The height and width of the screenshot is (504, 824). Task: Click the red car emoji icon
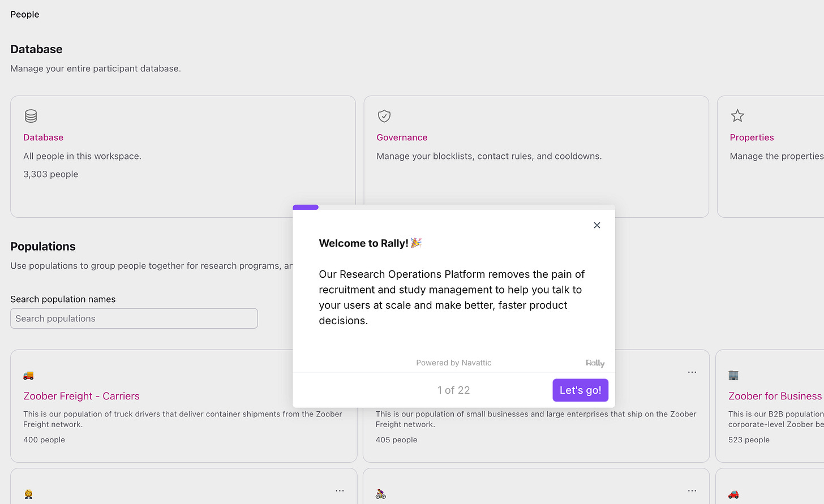click(x=733, y=494)
